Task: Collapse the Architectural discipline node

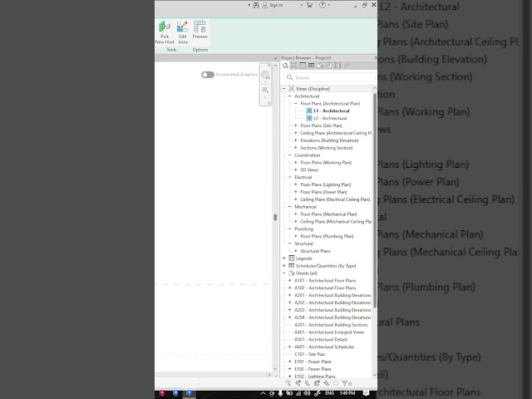Action: click(x=290, y=96)
